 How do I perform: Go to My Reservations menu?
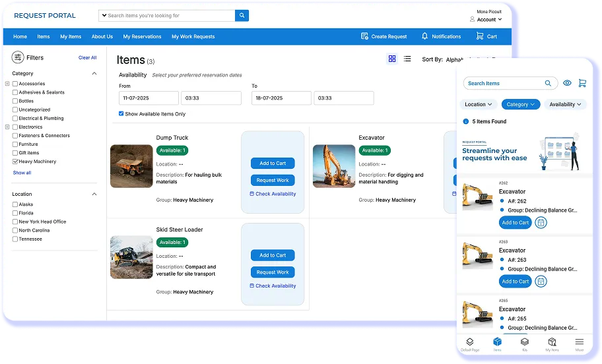[142, 37]
